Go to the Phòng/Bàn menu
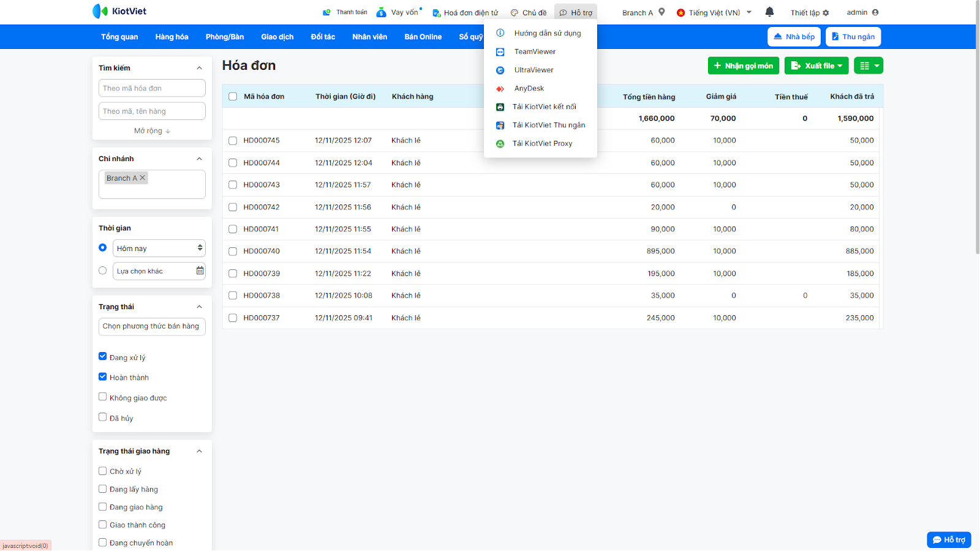This screenshot has width=980, height=551. tap(225, 37)
